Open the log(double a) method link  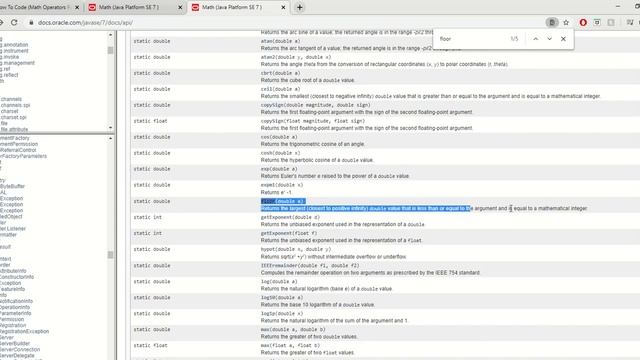(x=279, y=282)
